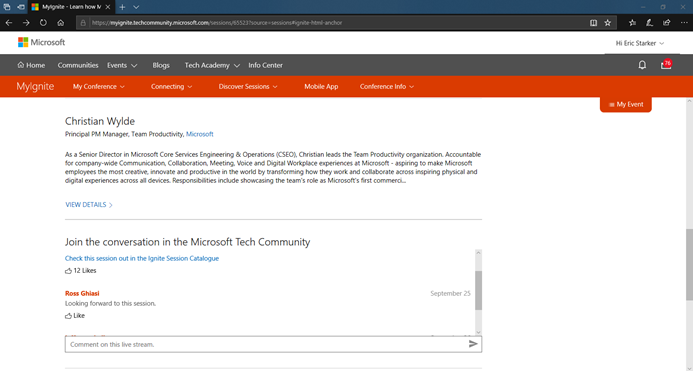Click the lock icon in address bar

pos(83,23)
